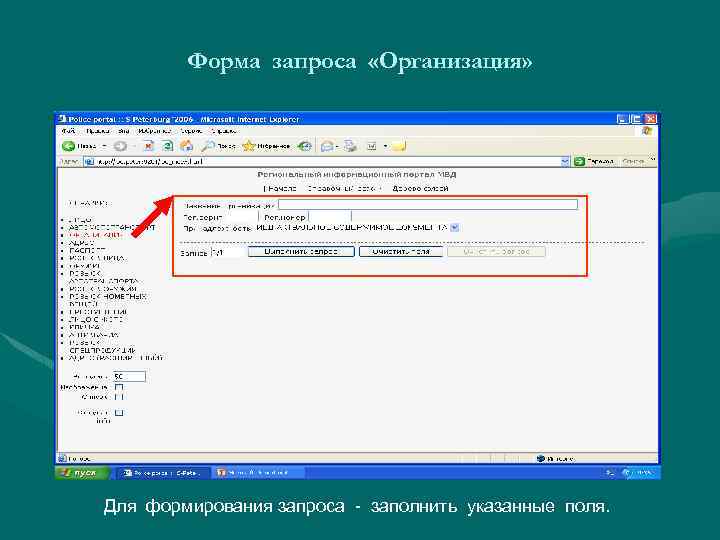Switch to Microsoft PowerPoint taskbar button
The image size is (720, 540).
point(258,473)
